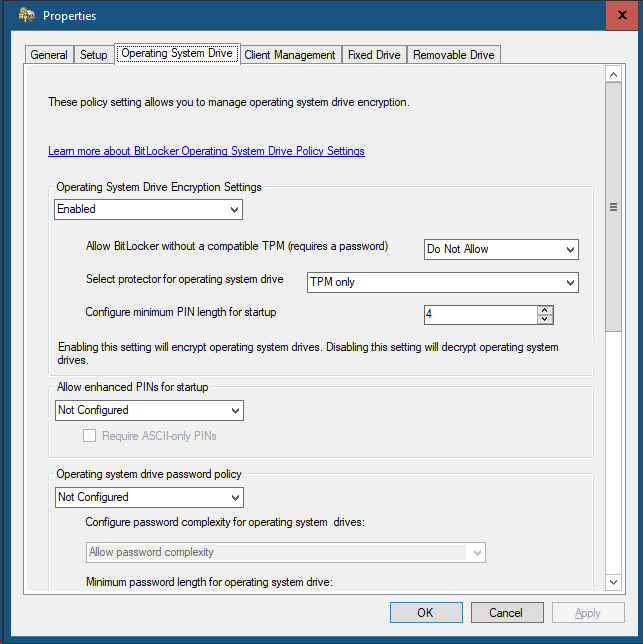Click the Apply button
Screen dimensions: 643x644
588,613
